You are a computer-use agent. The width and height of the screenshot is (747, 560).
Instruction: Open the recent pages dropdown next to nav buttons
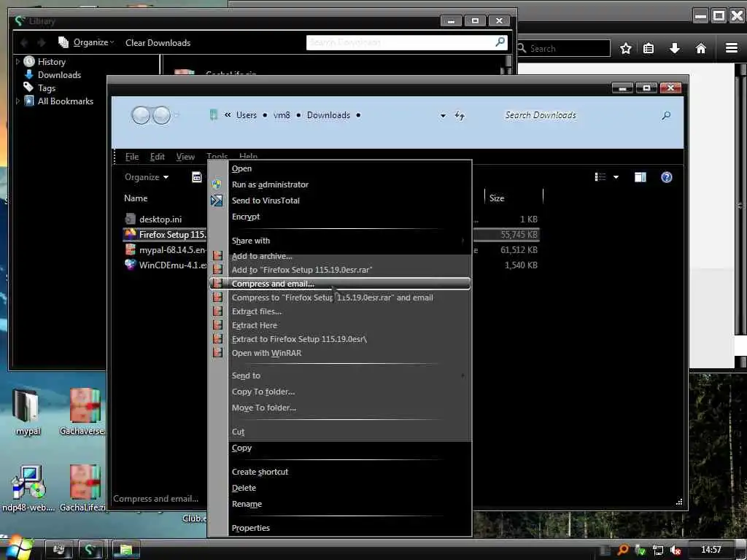pos(177,115)
